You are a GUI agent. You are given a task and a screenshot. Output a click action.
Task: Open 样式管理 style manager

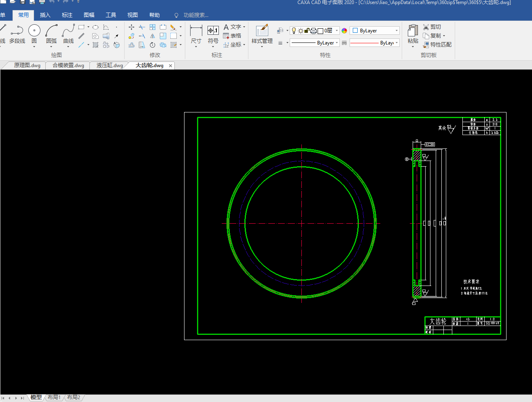[x=262, y=31]
